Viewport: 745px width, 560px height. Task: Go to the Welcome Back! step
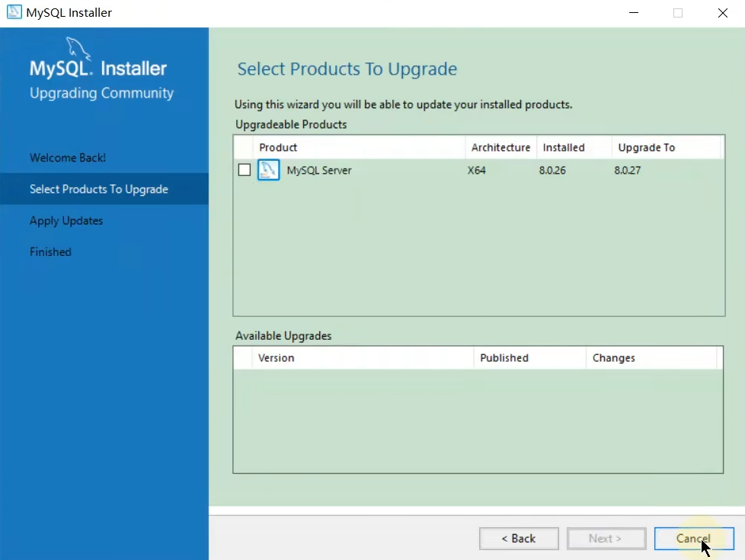pyautogui.click(x=68, y=158)
